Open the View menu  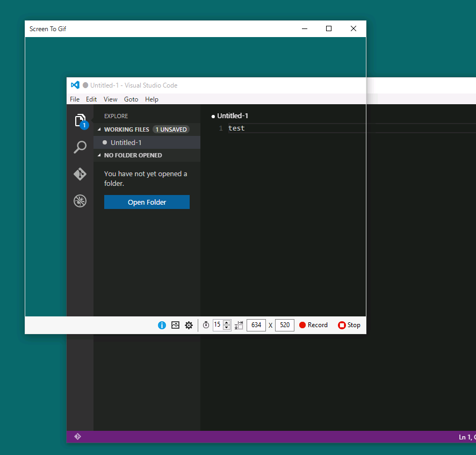coord(111,99)
